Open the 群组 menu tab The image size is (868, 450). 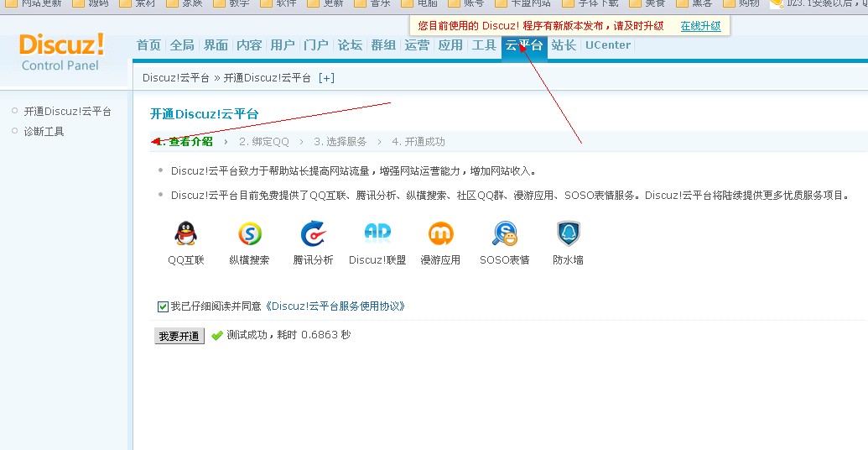pos(383,44)
